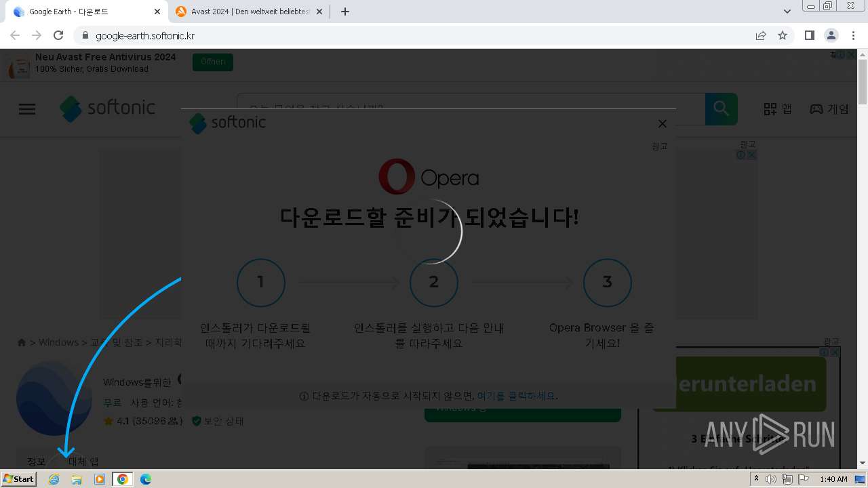Click the 'click here' download link
The width and height of the screenshot is (868, 488).
pos(517,396)
